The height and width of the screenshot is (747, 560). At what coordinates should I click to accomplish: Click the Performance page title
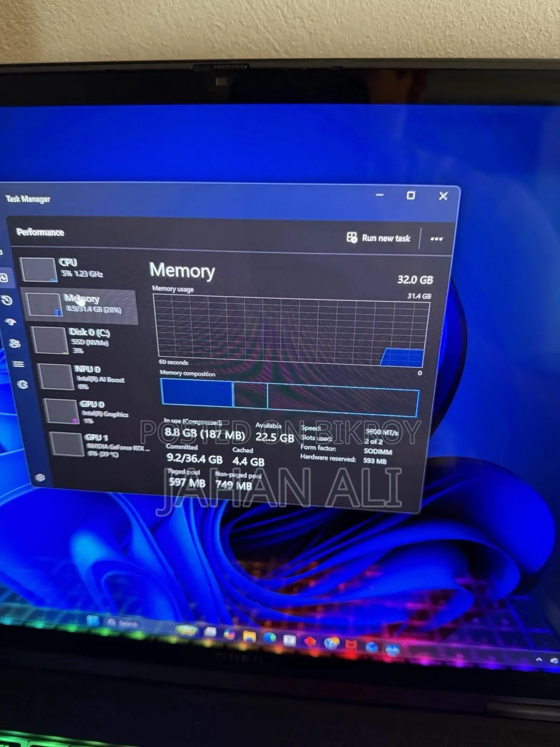(40, 232)
